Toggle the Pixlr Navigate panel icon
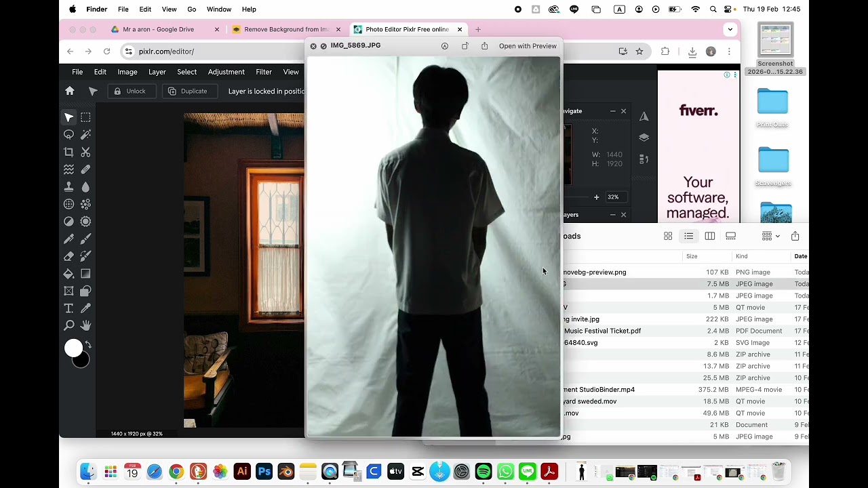868x488 pixels. click(x=644, y=117)
